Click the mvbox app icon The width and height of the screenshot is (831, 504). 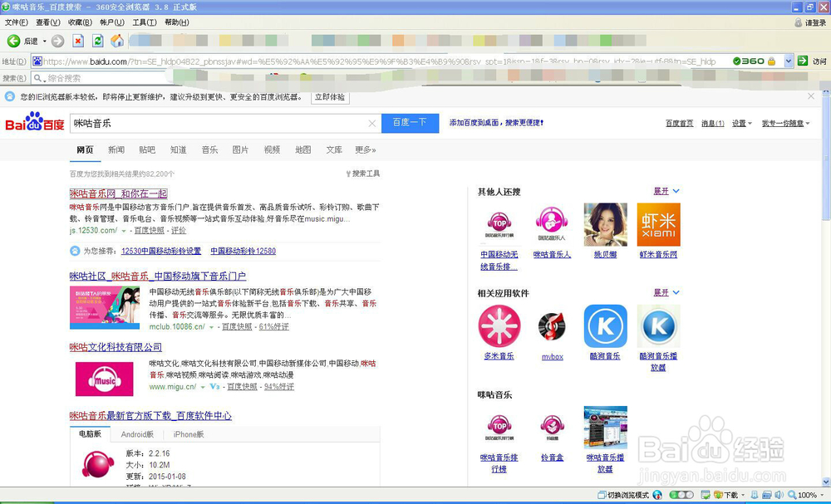pyautogui.click(x=552, y=326)
